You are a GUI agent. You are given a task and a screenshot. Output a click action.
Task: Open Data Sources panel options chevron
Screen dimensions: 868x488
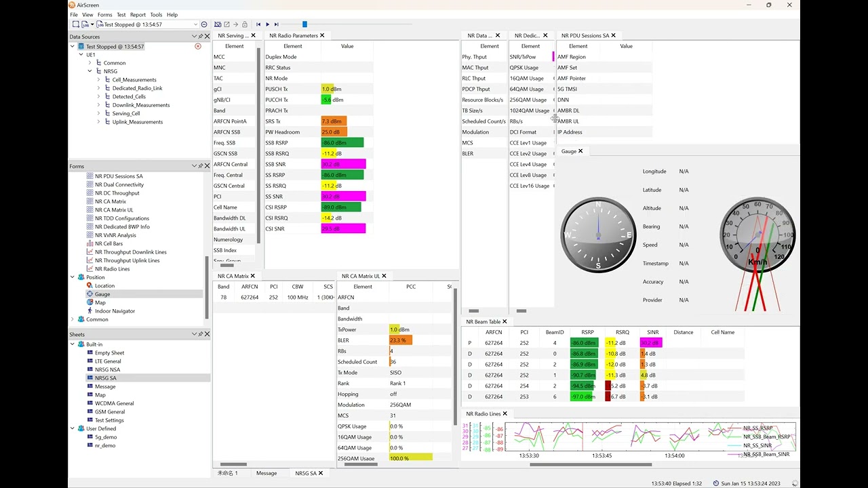coord(195,37)
